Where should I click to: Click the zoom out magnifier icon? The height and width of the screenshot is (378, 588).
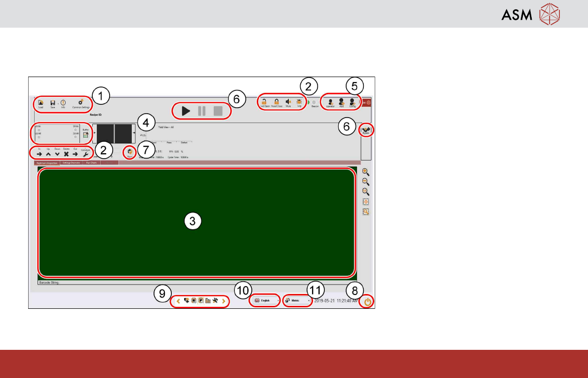click(x=366, y=182)
